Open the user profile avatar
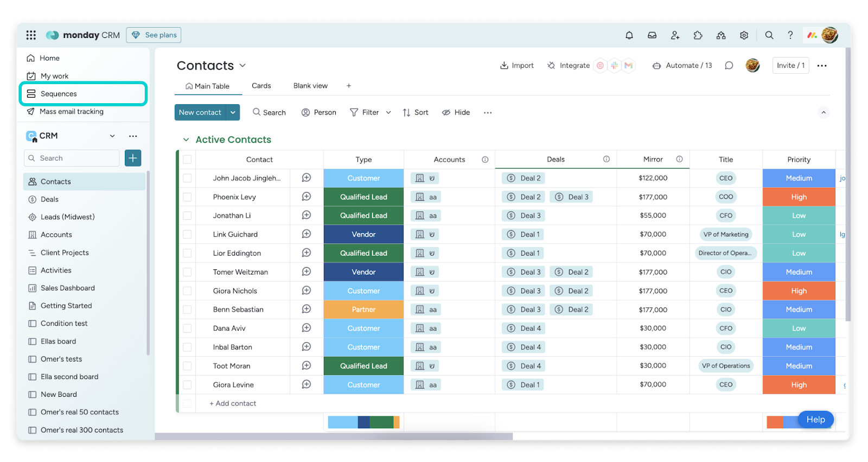The height and width of the screenshot is (462, 868). click(829, 35)
